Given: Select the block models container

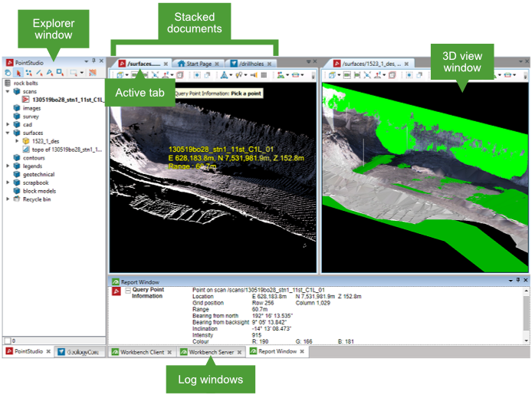Looking at the screenshot, I should tap(38, 191).
